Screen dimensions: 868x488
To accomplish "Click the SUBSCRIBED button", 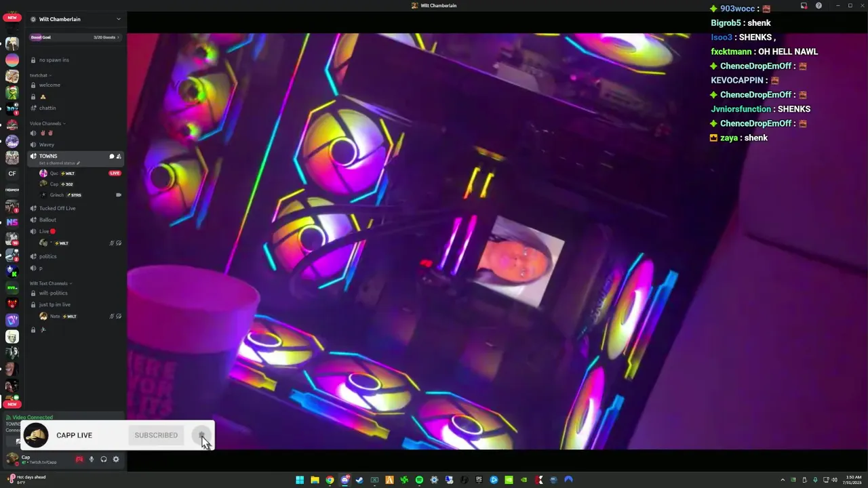I will point(156,435).
